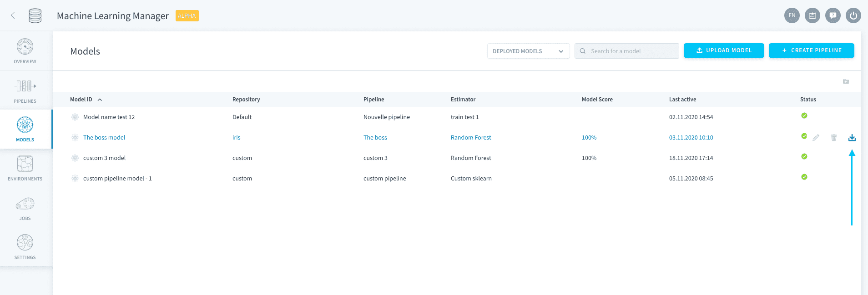This screenshot has width=868, height=295.
Task: Click status check for custom 3 model
Action: click(804, 156)
